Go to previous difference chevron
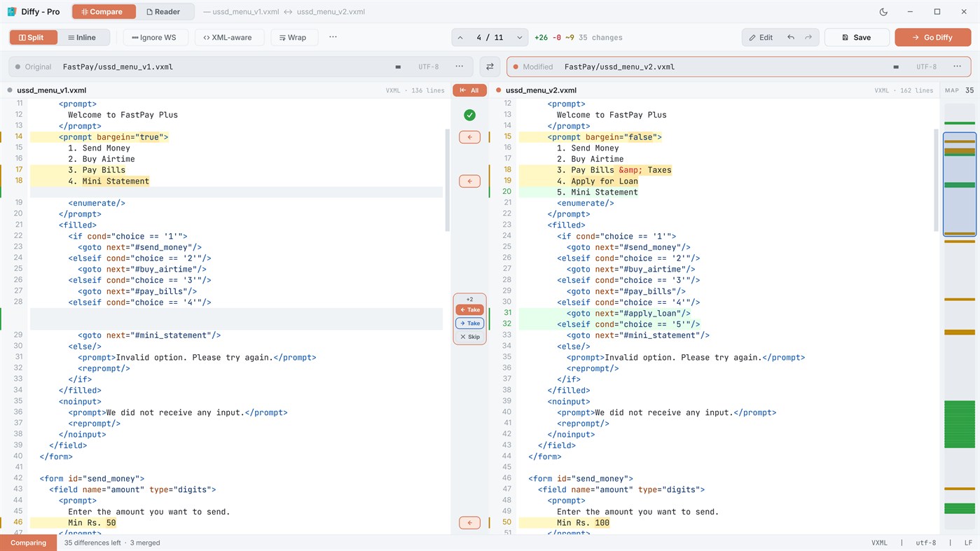This screenshot has width=980, height=551. 460,38
